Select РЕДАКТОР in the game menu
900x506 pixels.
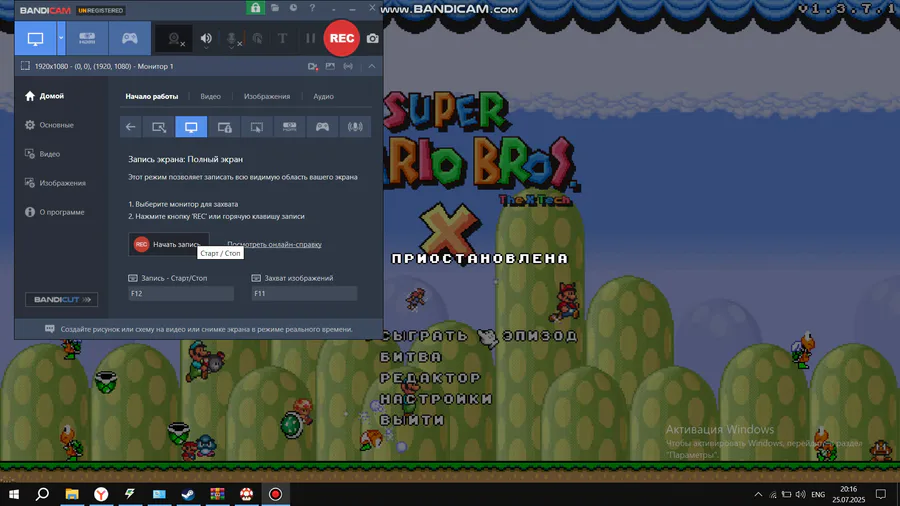pyautogui.click(x=430, y=378)
